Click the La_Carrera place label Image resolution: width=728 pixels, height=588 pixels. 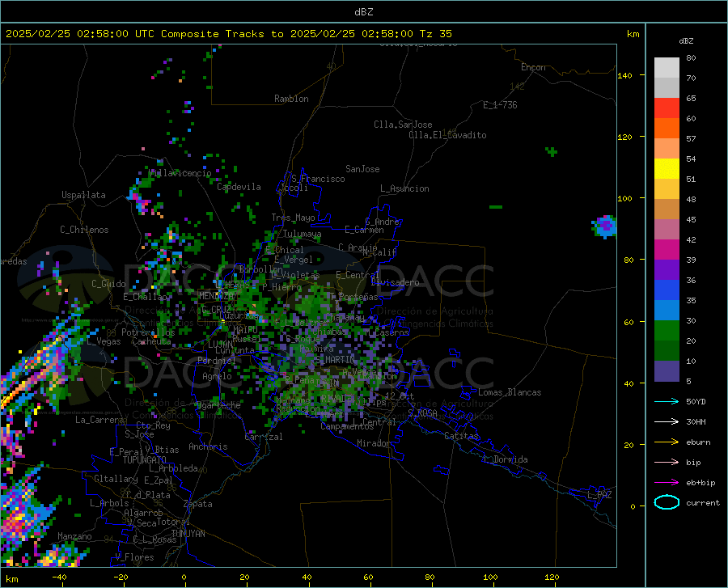[99, 420]
